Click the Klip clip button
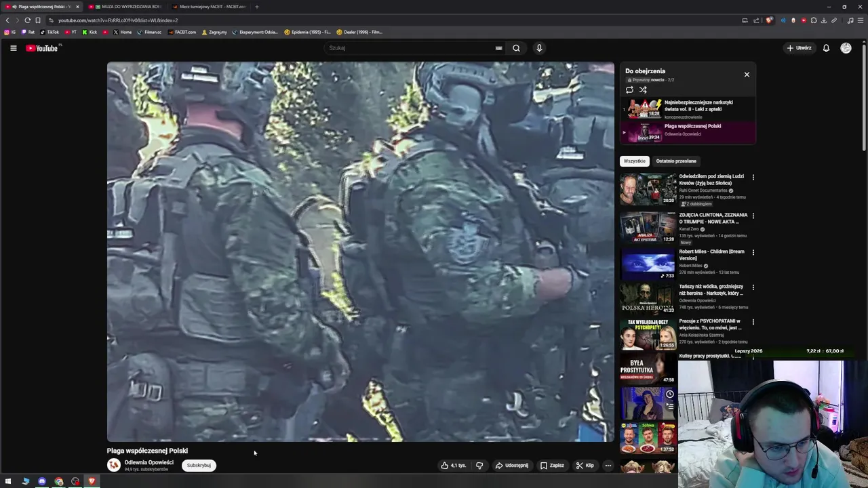Viewport: 868px width, 488px height. pos(585,466)
